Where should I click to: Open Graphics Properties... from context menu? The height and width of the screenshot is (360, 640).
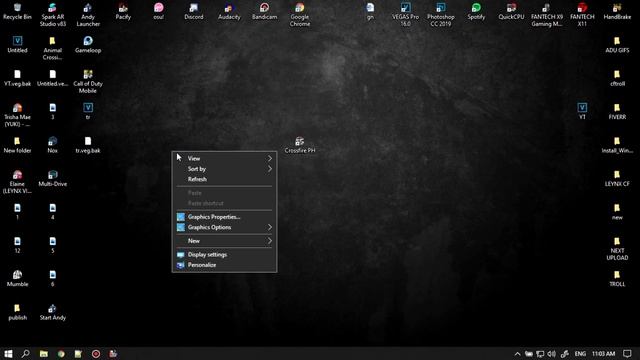click(x=224, y=217)
